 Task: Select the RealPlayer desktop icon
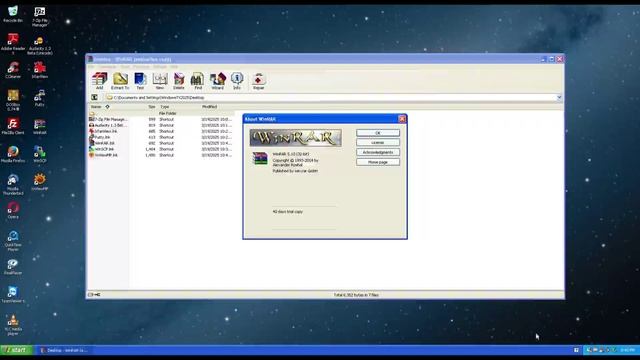(13, 267)
